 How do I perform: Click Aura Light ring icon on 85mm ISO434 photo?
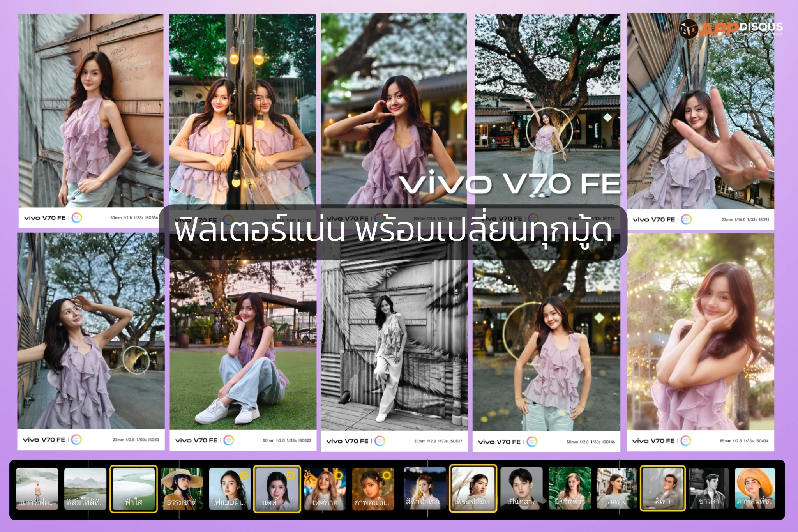click(x=686, y=440)
